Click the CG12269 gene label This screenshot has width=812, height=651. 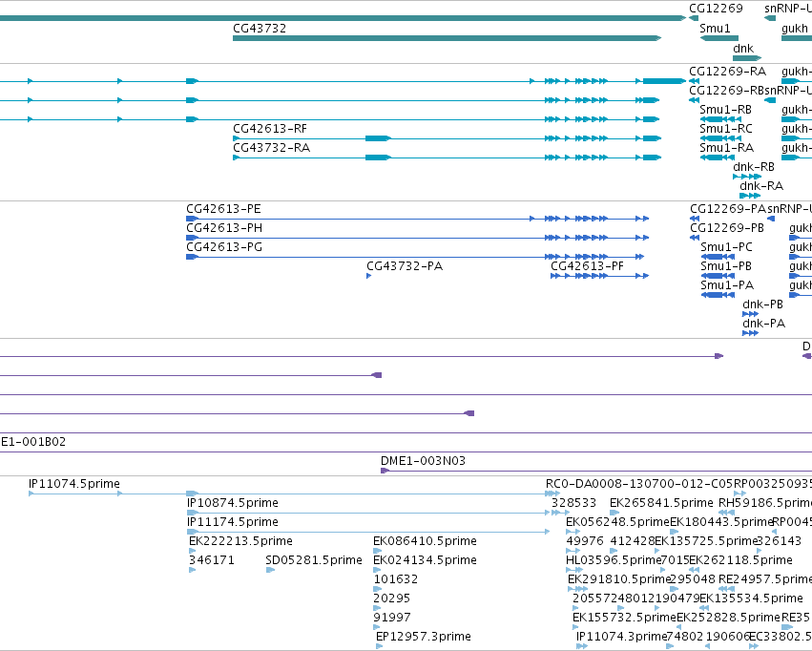pos(716,9)
